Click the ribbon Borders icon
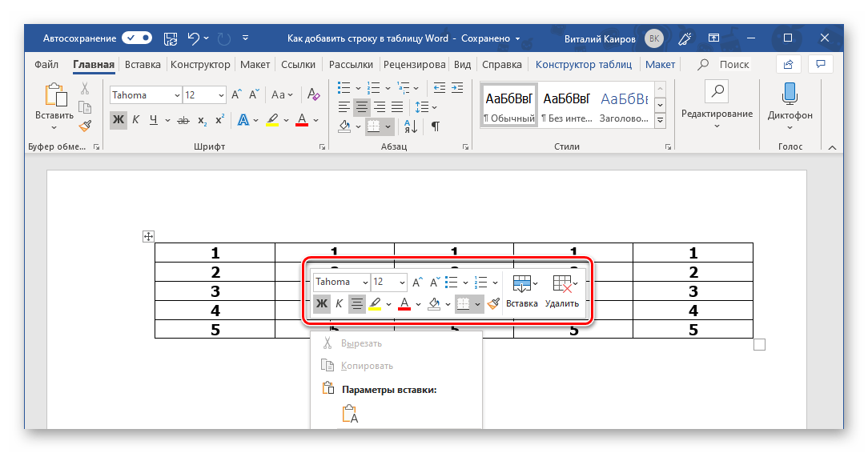 point(374,126)
